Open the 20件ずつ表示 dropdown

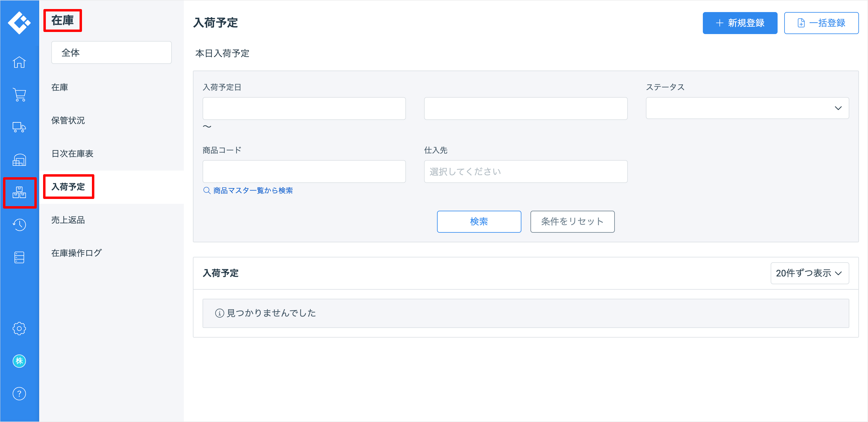coord(809,273)
